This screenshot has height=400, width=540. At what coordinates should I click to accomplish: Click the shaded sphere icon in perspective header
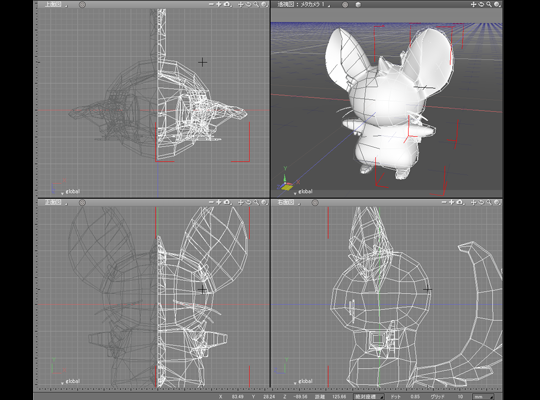tap(358, 5)
